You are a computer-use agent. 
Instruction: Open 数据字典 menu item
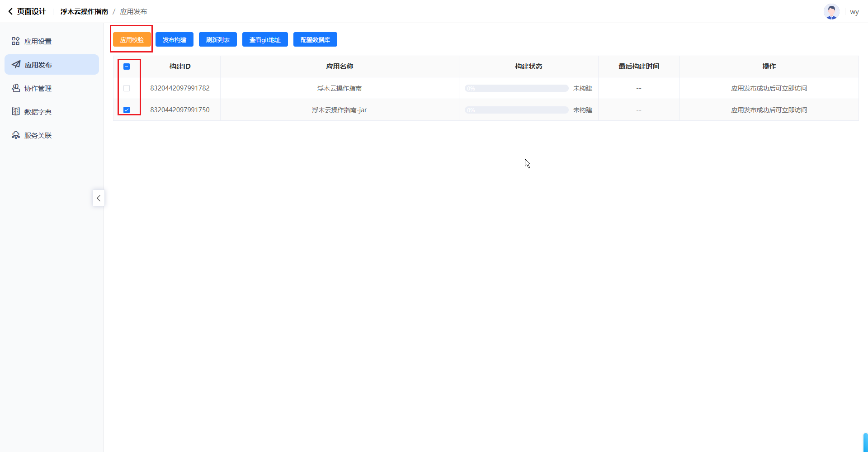38,112
